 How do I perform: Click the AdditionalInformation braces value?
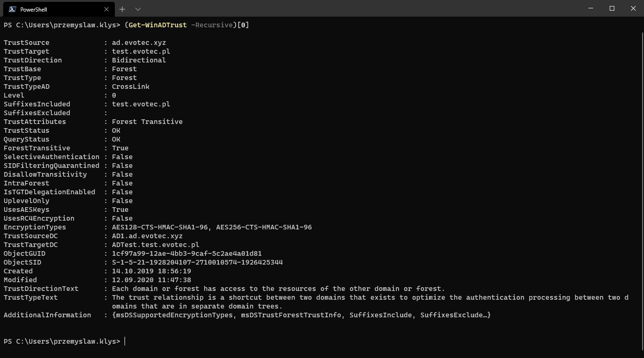coord(301,315)
